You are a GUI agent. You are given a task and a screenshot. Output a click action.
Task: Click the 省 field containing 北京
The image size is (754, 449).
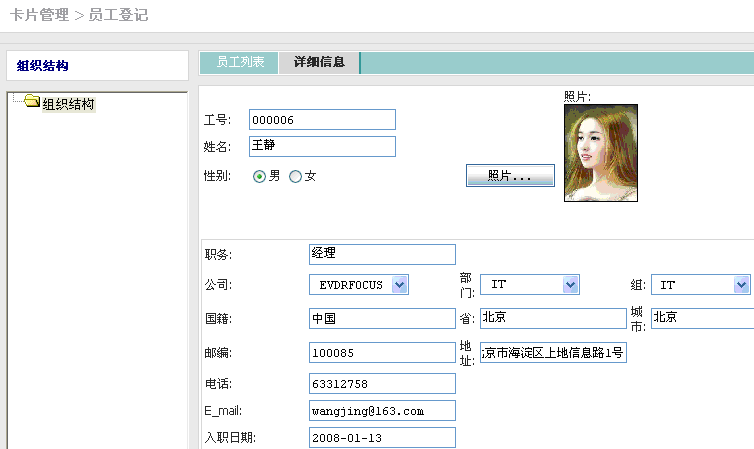(x=552, y=318)
